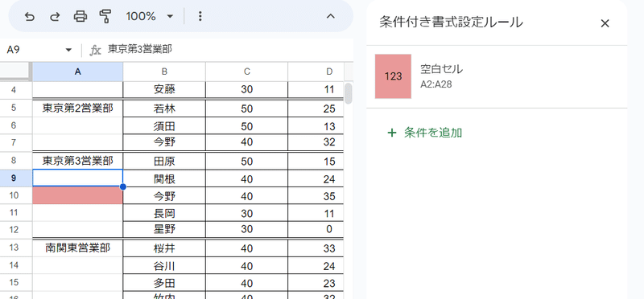
Task: Select the paint format roller icon
Action: [105, 16]
